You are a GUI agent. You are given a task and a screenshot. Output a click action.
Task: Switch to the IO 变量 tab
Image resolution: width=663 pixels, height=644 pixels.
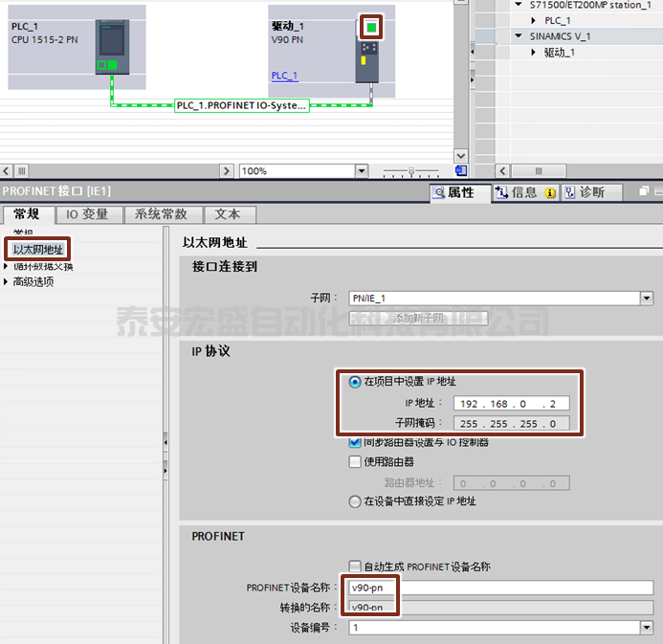point(87,214)
